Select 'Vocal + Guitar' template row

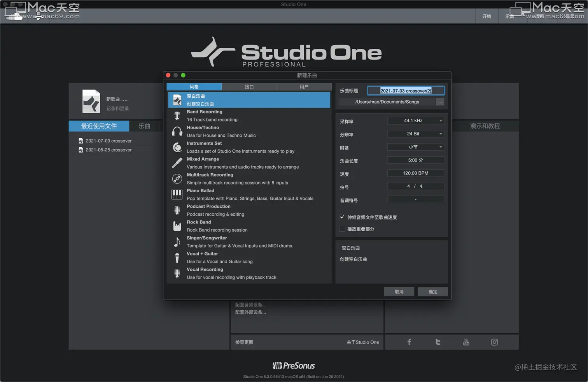249,258
